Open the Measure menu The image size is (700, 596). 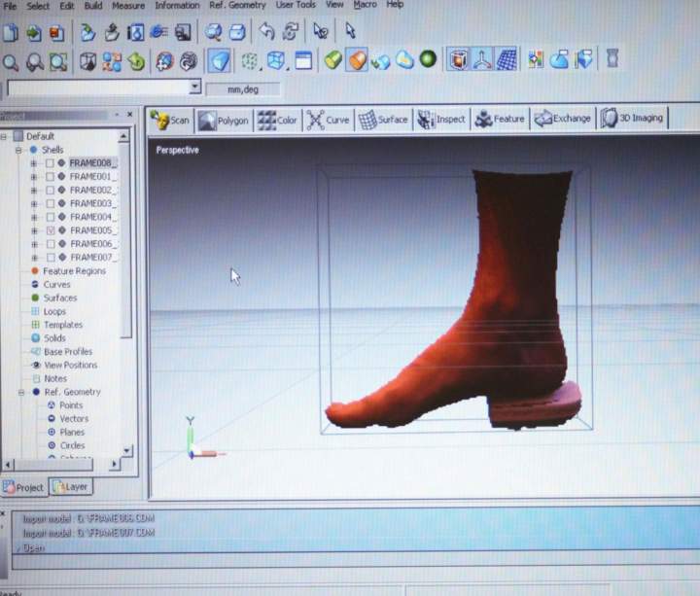coord(128,6)
